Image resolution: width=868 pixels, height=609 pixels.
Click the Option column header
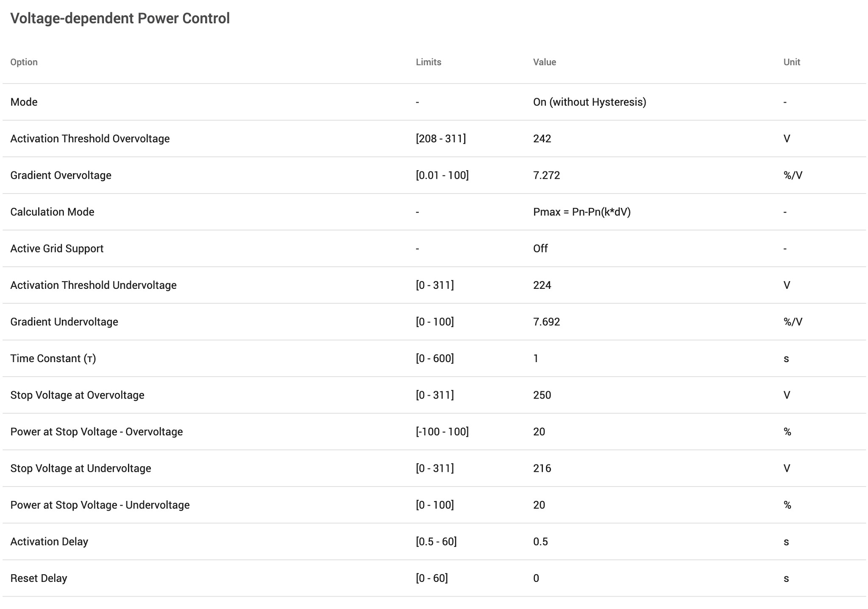click(x=24, y=62)
